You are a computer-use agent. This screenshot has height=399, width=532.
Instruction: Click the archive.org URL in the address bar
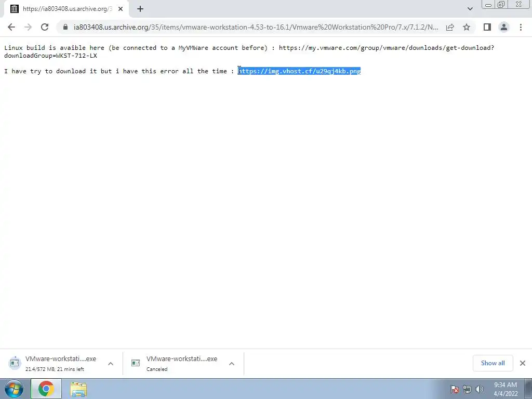(x=256, y=27)
